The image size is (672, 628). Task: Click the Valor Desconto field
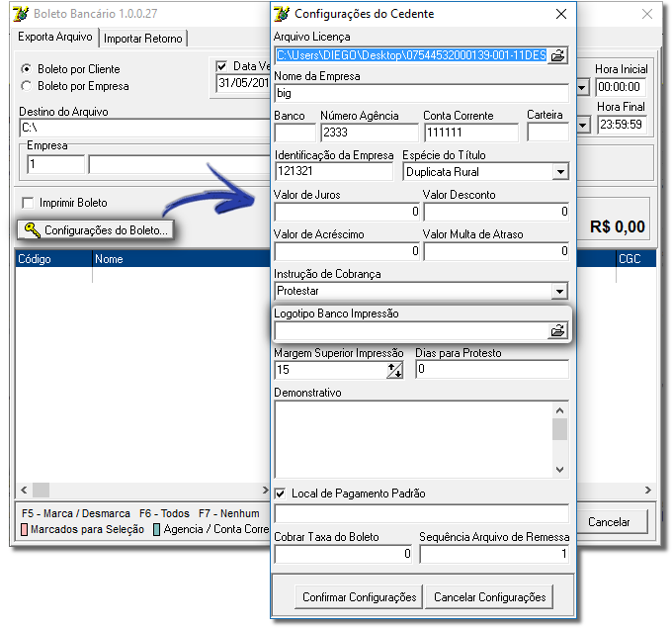click(x=496, y=212)
